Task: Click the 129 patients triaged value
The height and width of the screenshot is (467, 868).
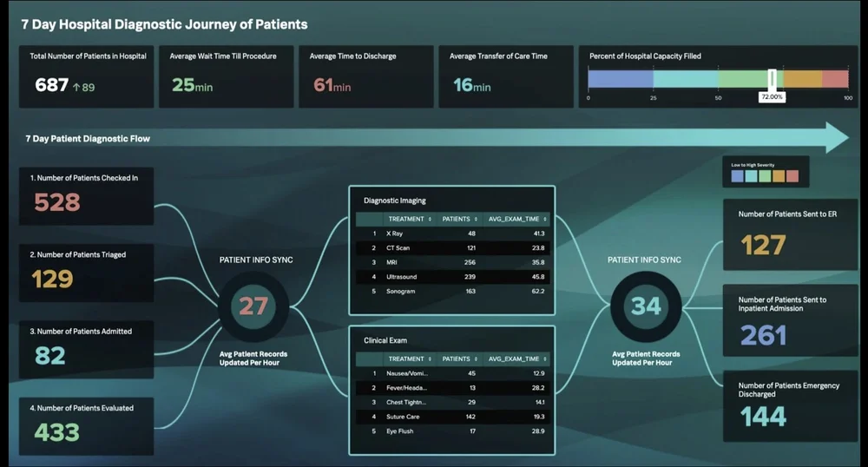Action: coord(52,279)
